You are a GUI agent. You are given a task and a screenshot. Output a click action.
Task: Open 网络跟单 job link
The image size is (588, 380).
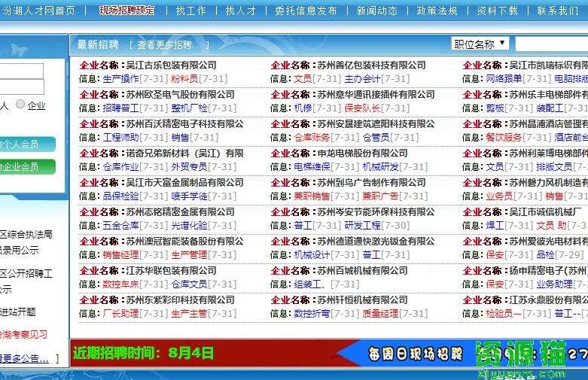[x=504, y=79]
